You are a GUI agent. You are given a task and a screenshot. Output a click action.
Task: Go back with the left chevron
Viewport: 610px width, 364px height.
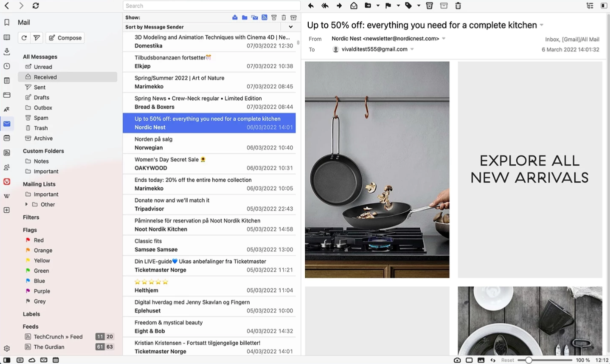7,5
